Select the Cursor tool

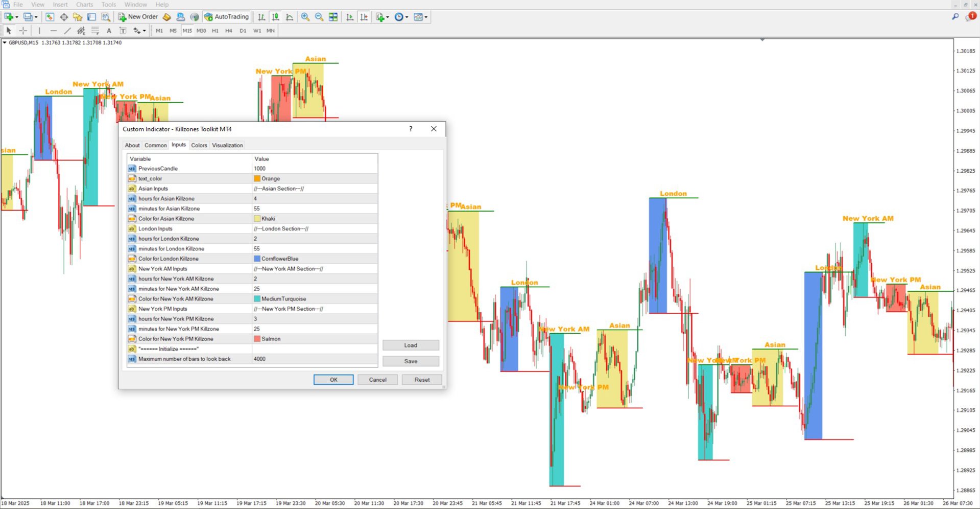pos(9,31)
